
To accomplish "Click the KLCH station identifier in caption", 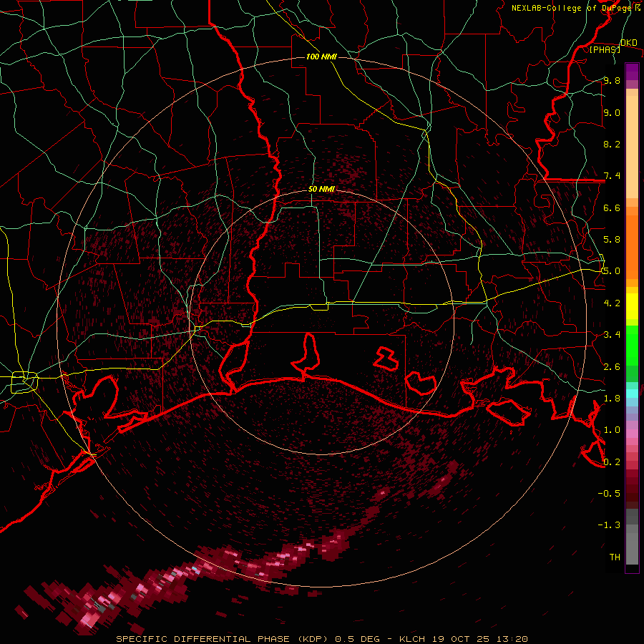I will pos(413,639).
